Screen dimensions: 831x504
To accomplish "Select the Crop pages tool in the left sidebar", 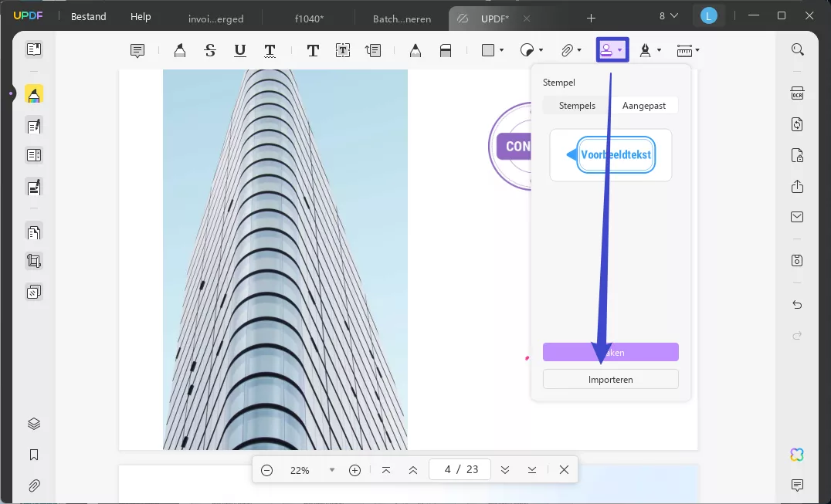I will [x=33, y=260].
